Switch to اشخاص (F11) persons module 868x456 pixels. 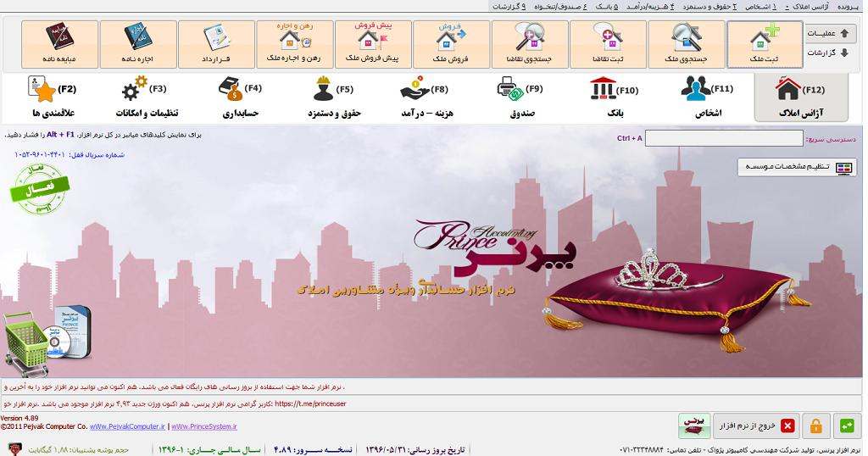coord(708,98)
